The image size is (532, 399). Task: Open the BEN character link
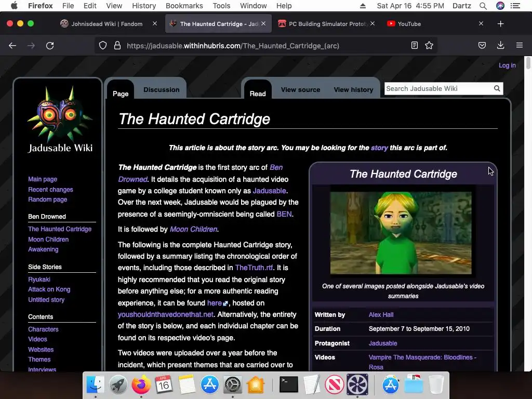coord(284,214)
